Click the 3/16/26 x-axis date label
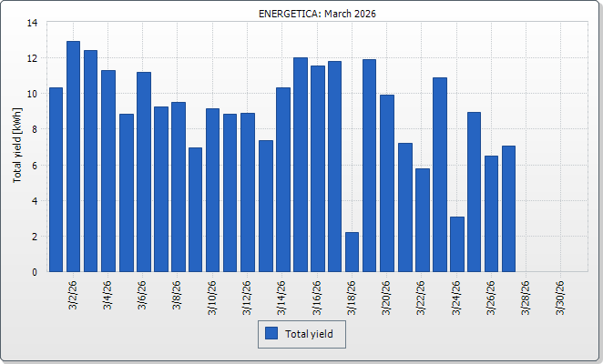Viewport: 603px width, 364px height. click(x=317, y=297)
